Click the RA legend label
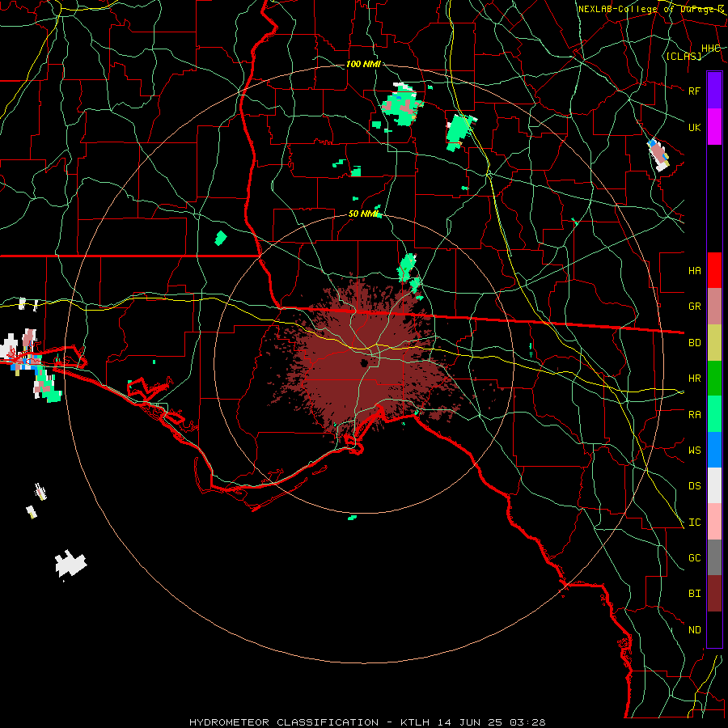This screenshot has height=728, width=728. 695,415
